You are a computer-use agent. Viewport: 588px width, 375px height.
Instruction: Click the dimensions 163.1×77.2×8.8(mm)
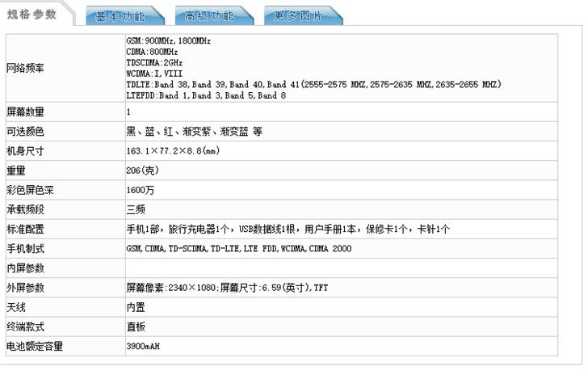point(173,151)
